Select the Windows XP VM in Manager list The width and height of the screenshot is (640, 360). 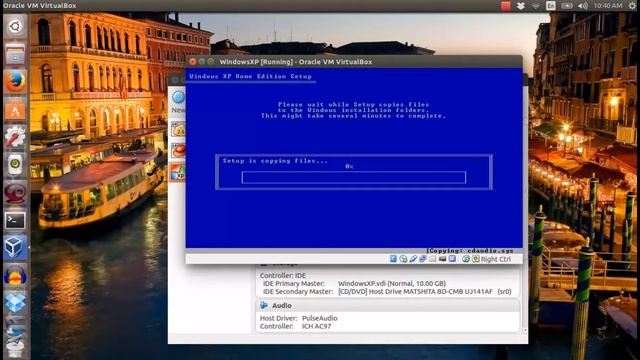click(x=178, y=173)
